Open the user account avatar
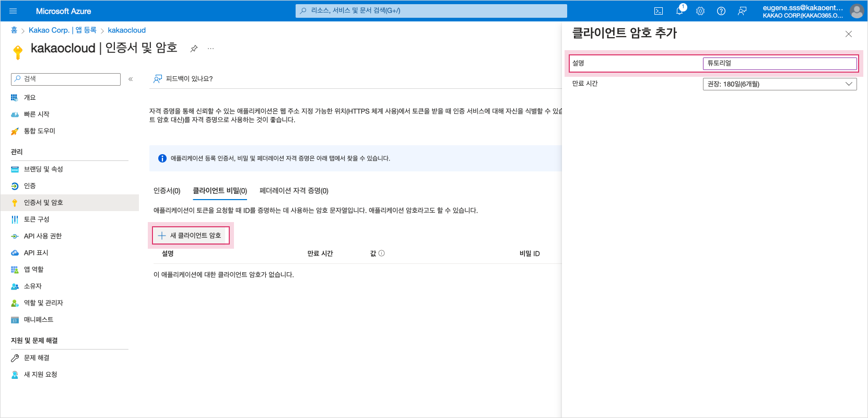 857,11
